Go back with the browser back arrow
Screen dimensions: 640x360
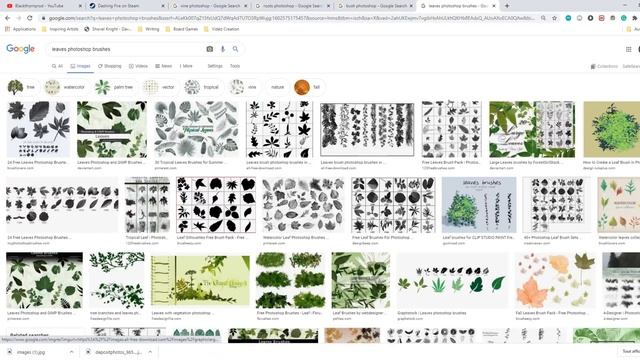click(7, 18)
